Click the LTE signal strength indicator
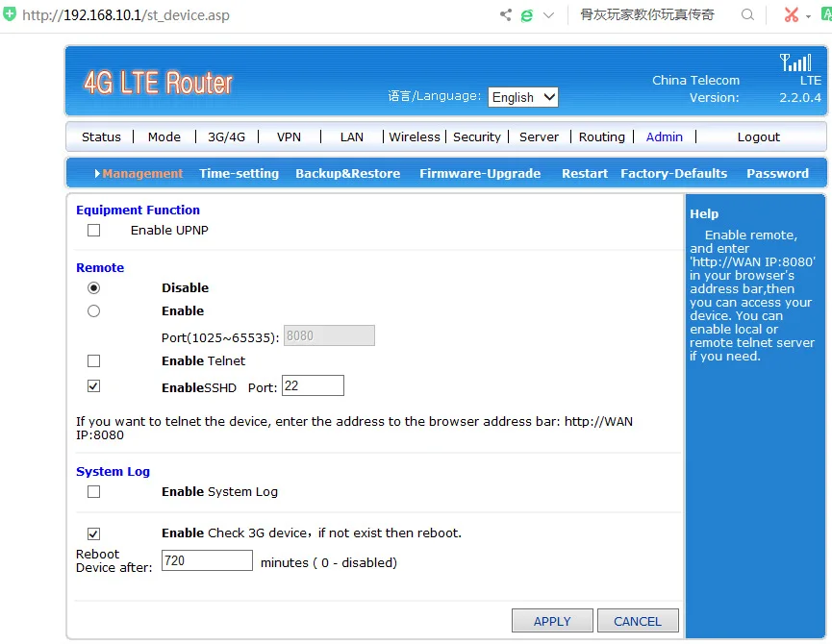832x644 pixels. point(796,62)
